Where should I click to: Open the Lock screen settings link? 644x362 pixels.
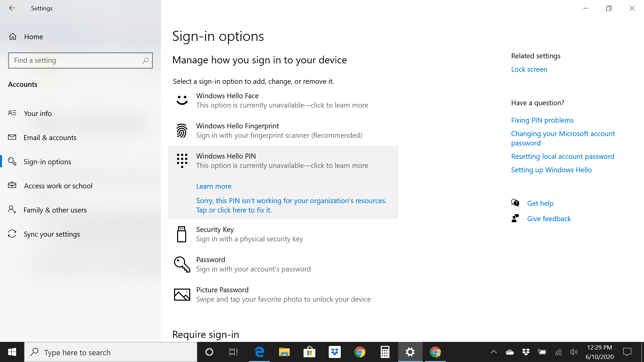[529, 69]
